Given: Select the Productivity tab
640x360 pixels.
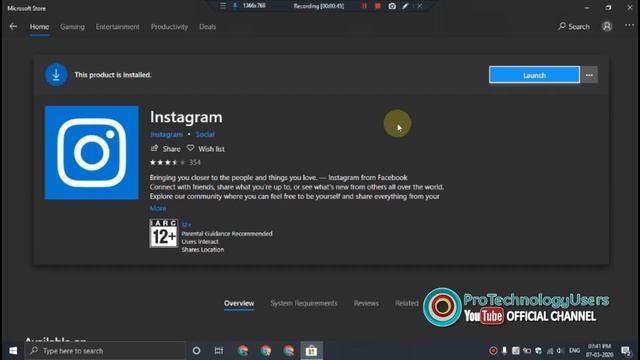Looking at the screenshot, I should [169, 27].
